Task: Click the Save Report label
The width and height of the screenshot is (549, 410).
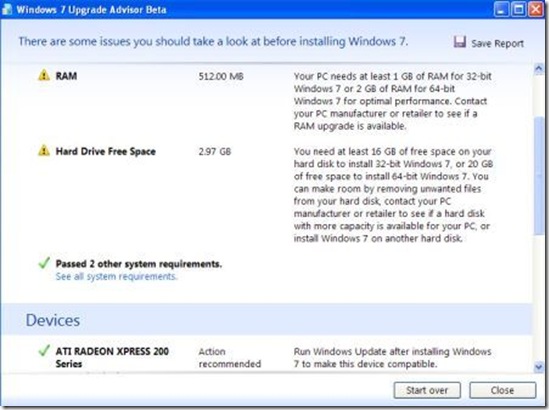Action: [x=498, y=43]
